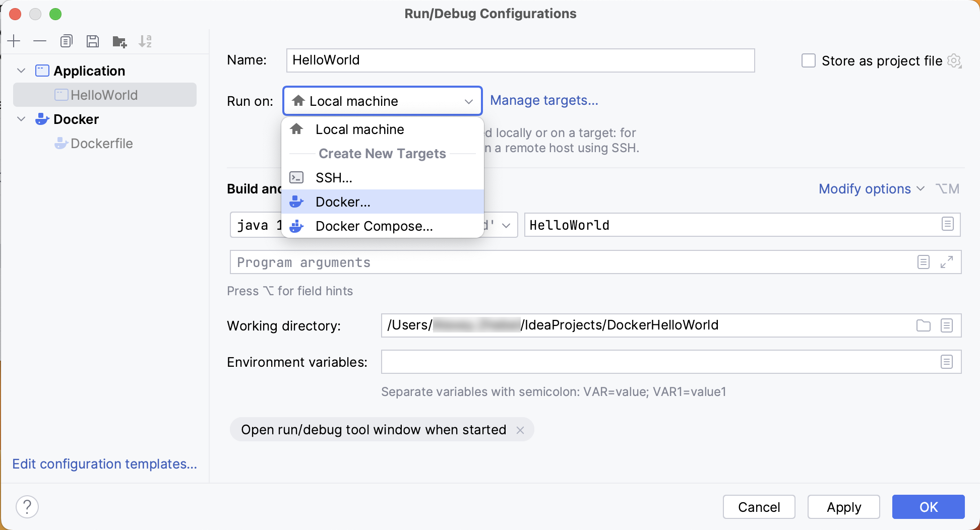The height and width of the screenshot is (530, 980).
Task: Enable Store as project file
Action: pyautogui.click(x=809, y=60)
